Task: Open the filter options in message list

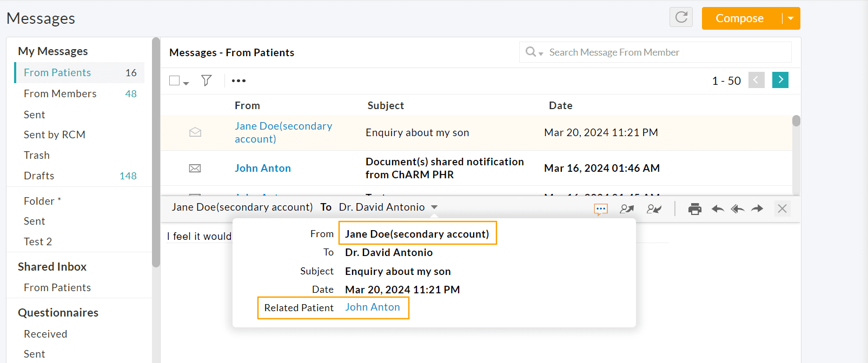Action: tap(206, 80)
